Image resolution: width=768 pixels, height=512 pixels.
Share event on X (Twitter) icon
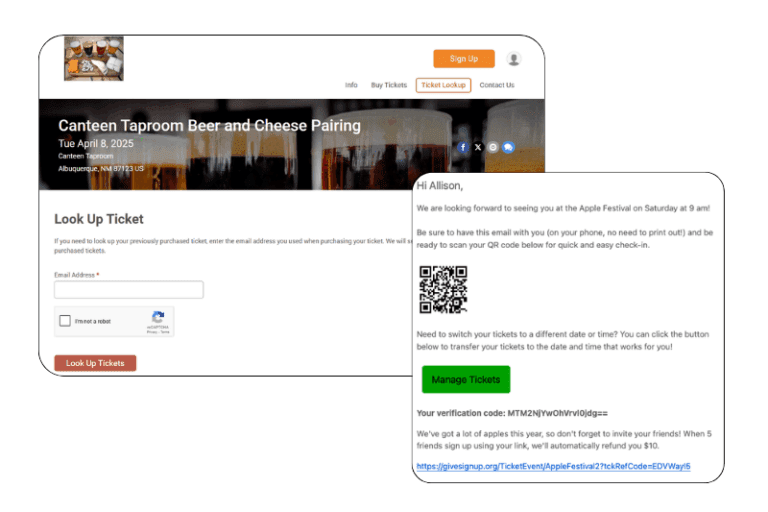(478, 147)
